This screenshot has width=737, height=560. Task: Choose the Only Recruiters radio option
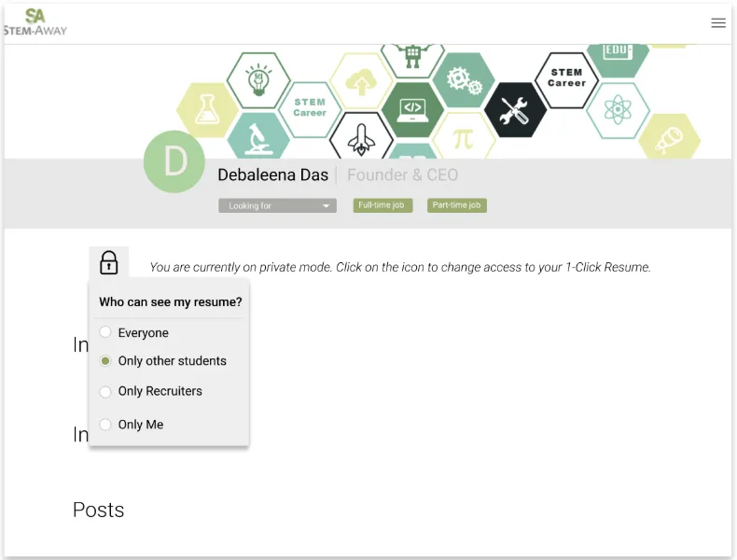point(105,392)
